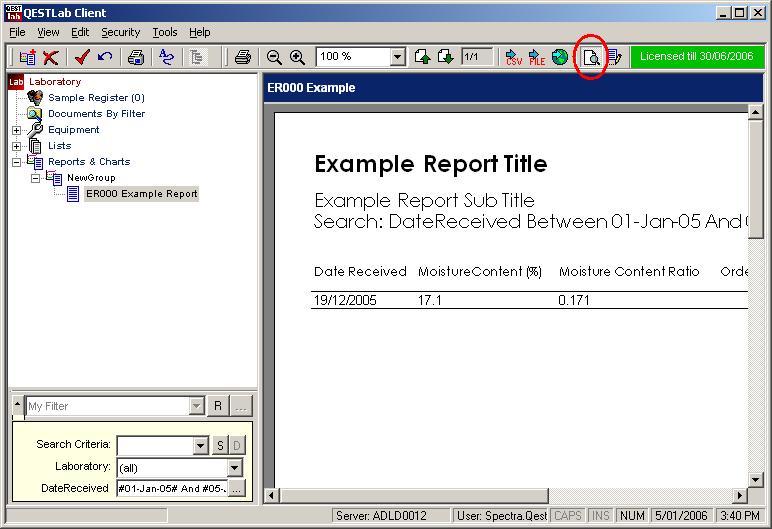Click the red X delete icon
This screenshot has width=772, height=529.
[x=50, y=57]
